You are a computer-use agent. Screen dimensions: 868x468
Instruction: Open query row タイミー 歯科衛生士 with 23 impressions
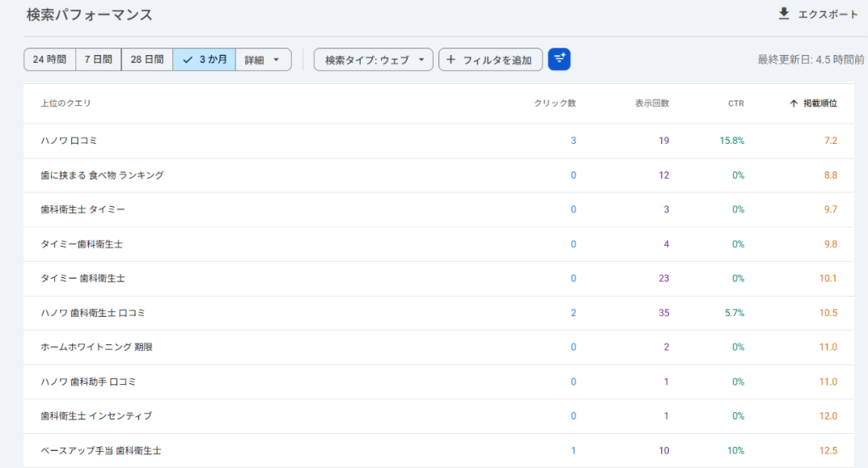[438, 278]
